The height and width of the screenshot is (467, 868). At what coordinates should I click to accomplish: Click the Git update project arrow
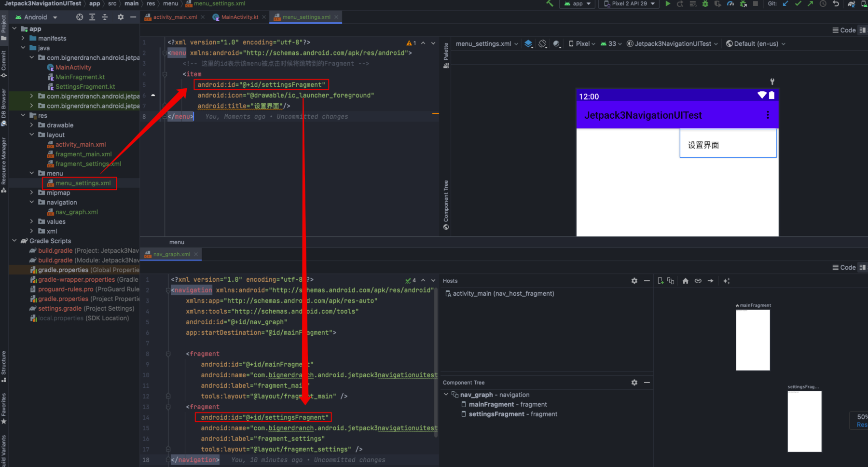coord(785,4)
